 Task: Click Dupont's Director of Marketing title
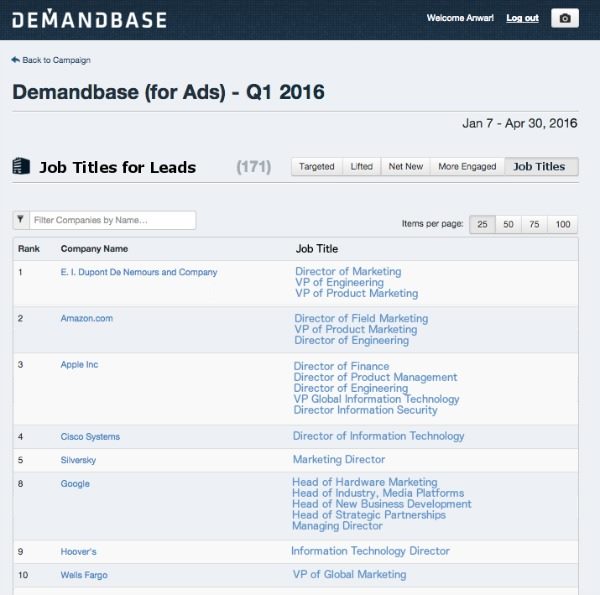[x=348, y=271]
